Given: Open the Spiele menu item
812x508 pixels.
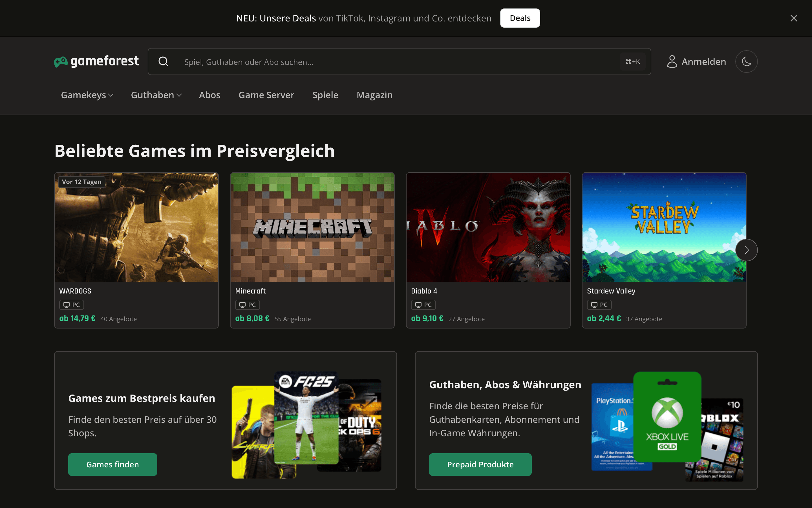Looking at the screenshot, I should tap(325, 95).
